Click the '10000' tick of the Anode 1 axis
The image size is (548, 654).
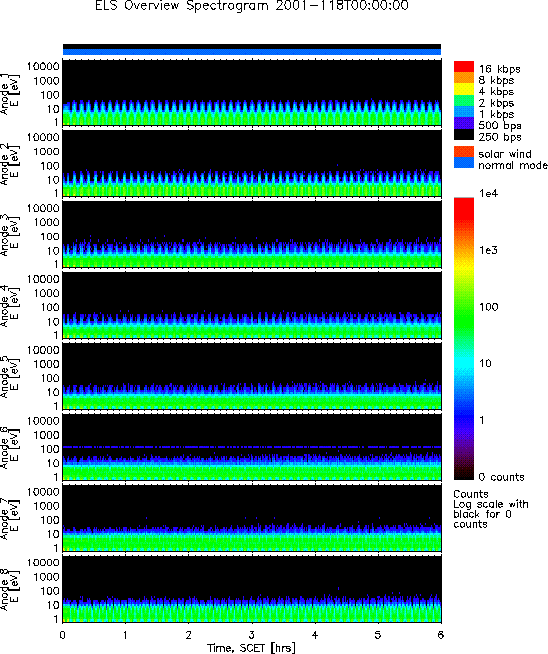(x=43, y=66)
